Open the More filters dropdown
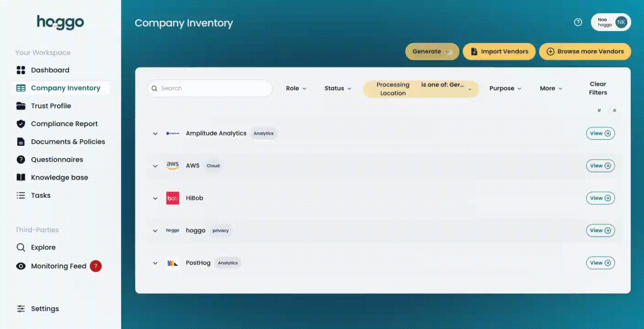Viewport: 644px width, 329px height. [551, 88]
